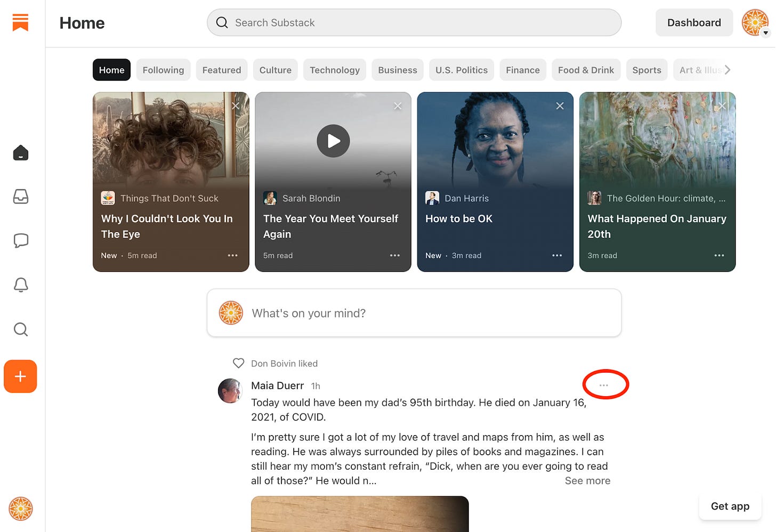Expand post with See more

[587, 481]
